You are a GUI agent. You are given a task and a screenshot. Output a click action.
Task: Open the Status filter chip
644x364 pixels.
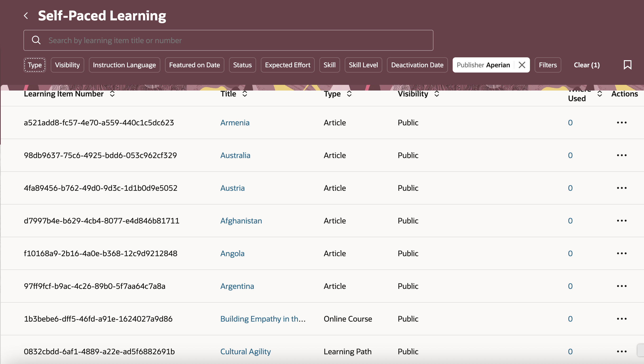point(242,65)
